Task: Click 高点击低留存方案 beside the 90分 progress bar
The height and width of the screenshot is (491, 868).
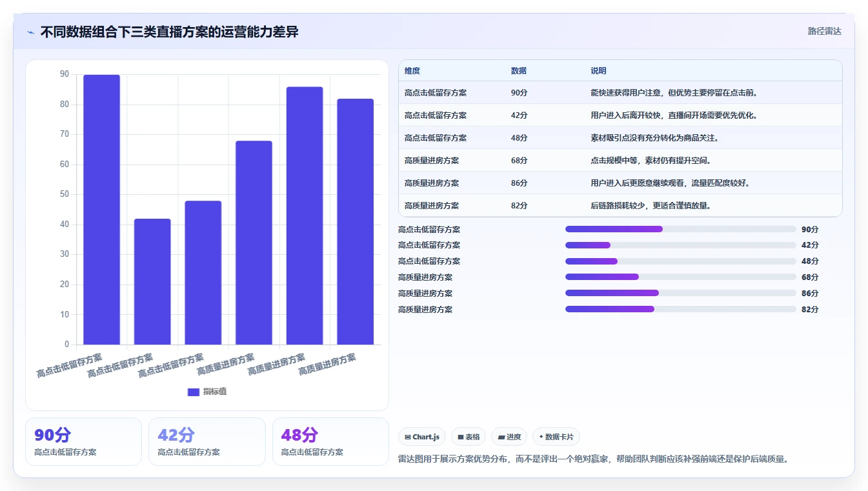Action: coord(429,229)
